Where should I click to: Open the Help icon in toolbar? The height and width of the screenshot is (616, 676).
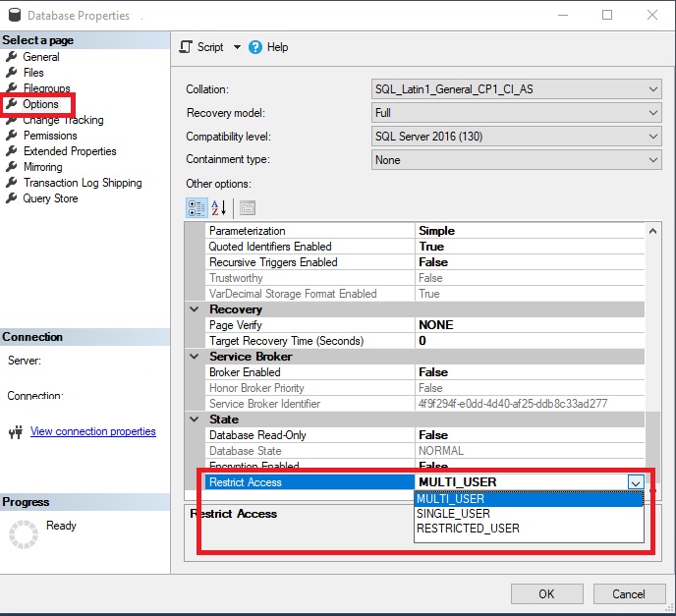click(255, 47)
